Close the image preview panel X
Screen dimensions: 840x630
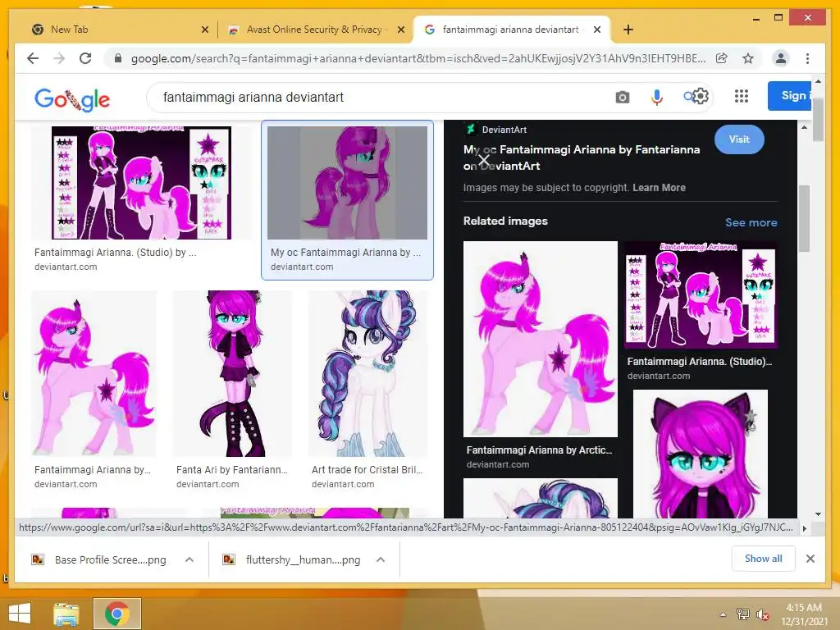484,159
